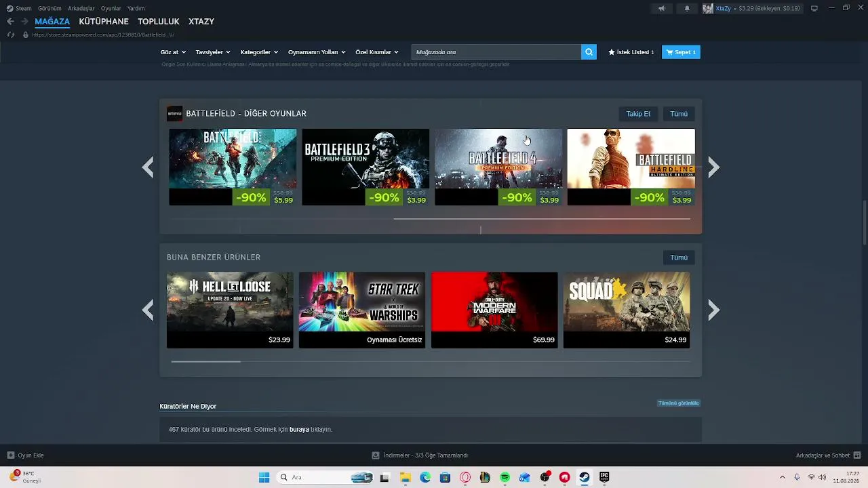Go back with the navigation back arrow
Viewport: 868px width, 488px height.
coord(10,22)
